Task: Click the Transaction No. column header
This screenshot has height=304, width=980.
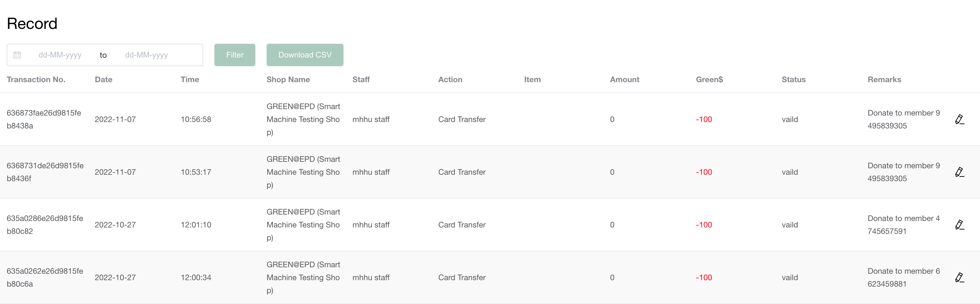Action: (x=36, y=79)
